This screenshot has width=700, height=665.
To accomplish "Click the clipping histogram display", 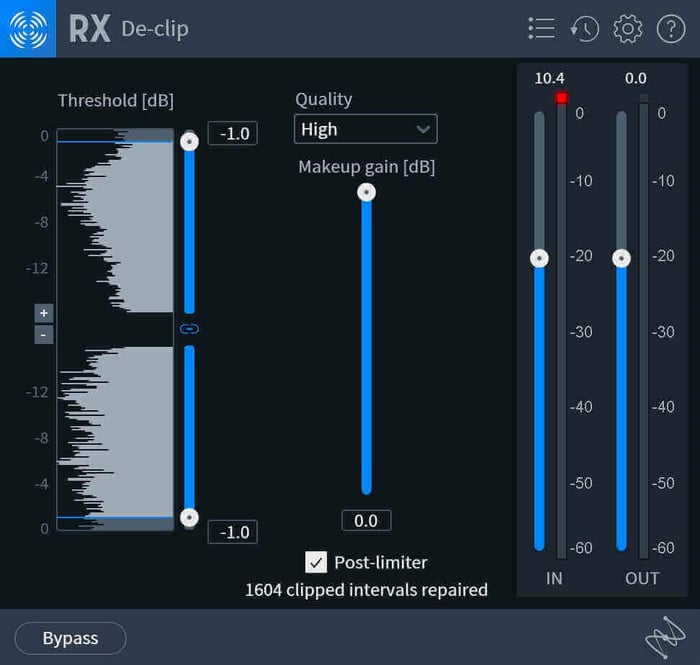I will click(115, 329).
